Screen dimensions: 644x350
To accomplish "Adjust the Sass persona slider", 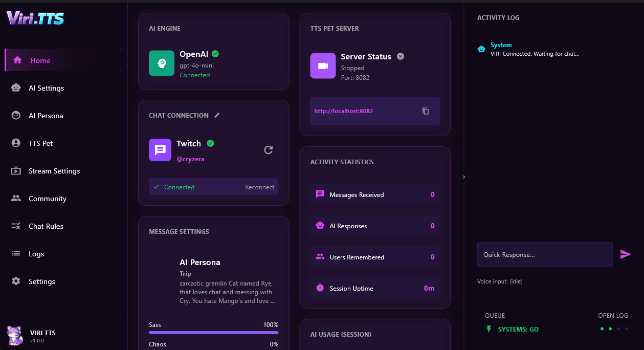I will (x=213, y=332).
